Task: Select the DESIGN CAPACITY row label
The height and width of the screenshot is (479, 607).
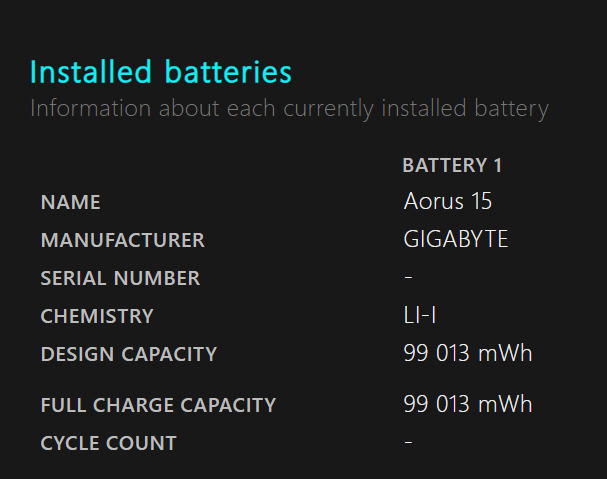Action: [128, 354]
